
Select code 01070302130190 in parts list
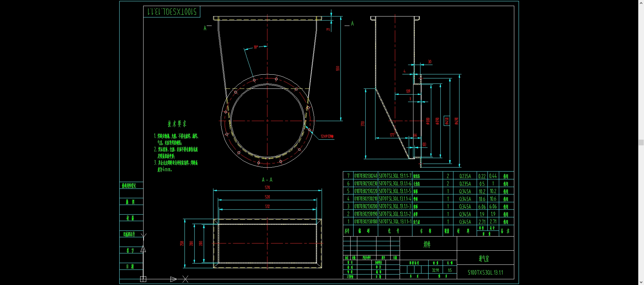pos(366,214)
